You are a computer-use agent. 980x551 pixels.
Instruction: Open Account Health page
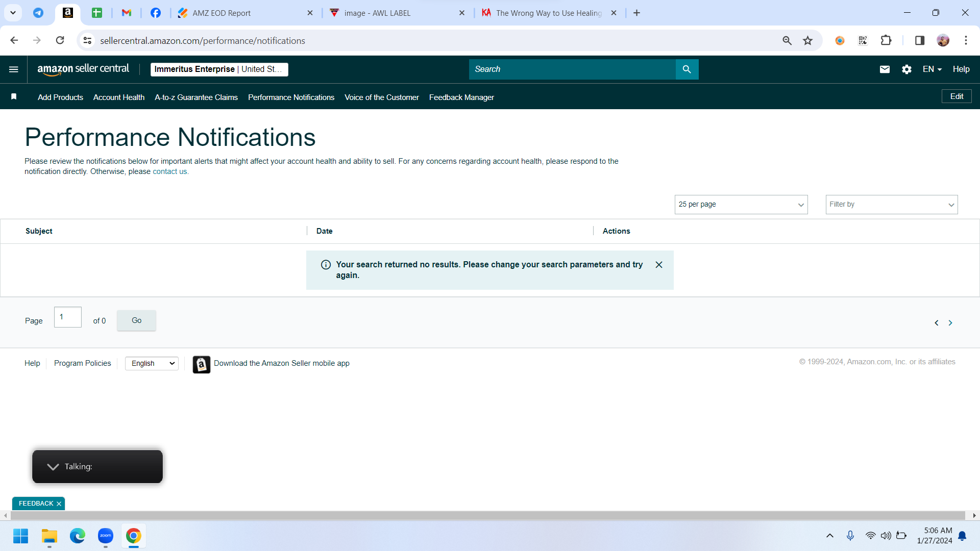119,97
